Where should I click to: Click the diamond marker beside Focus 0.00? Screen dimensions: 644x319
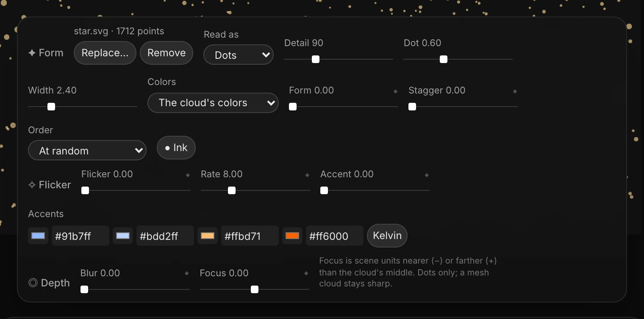coord(306,274)
